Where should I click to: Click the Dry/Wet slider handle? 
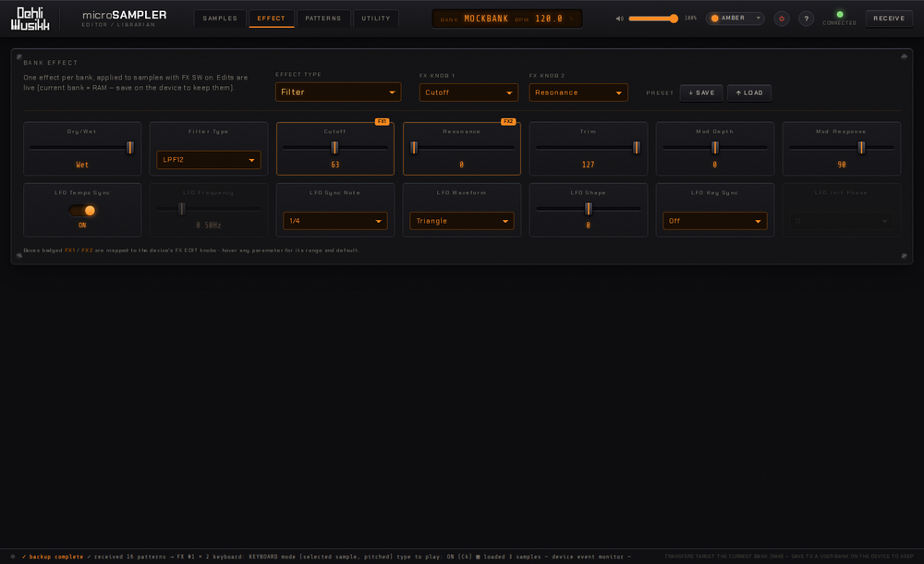[x=130, y=148]
